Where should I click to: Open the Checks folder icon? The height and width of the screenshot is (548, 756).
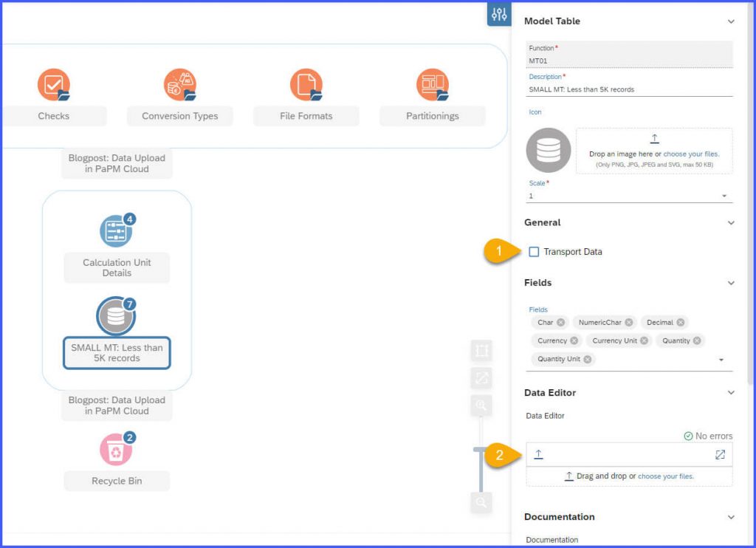click(x=53, y=85)
